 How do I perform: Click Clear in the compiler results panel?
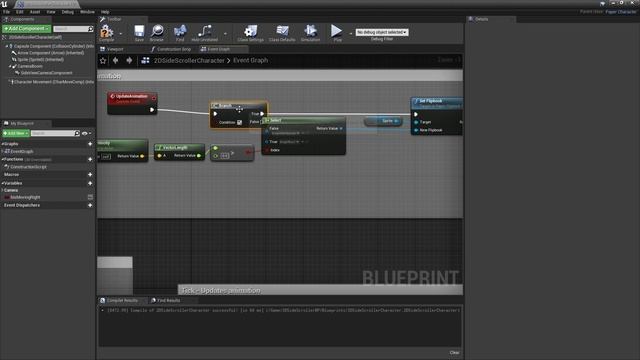(x=454, y=353)
